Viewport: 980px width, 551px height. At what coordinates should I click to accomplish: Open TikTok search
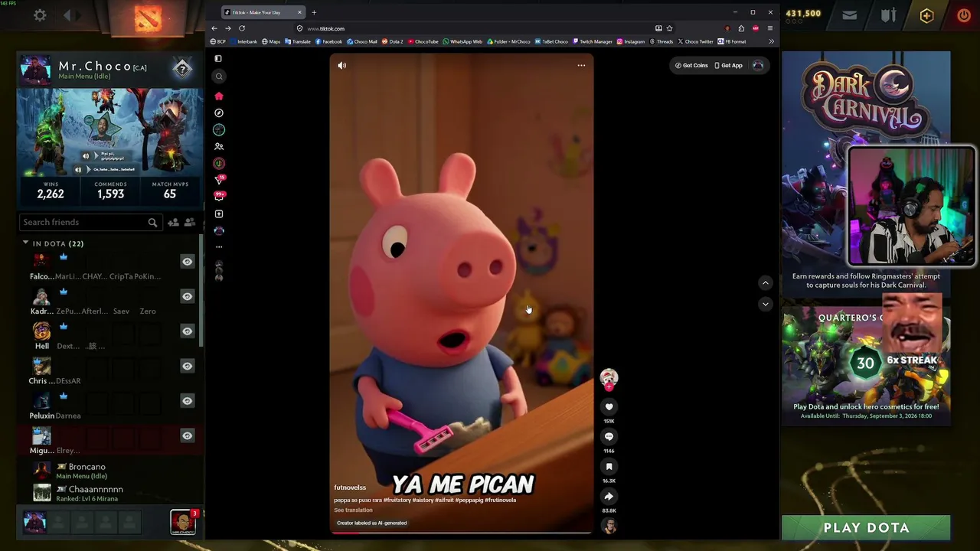219,76
